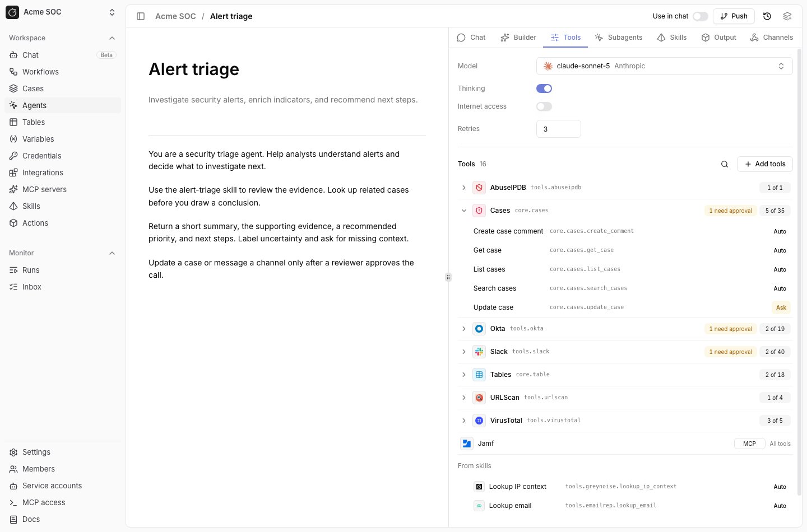Open Service accounts in the sidebar
Screen dimensions: 807x532
click(63, 486)
